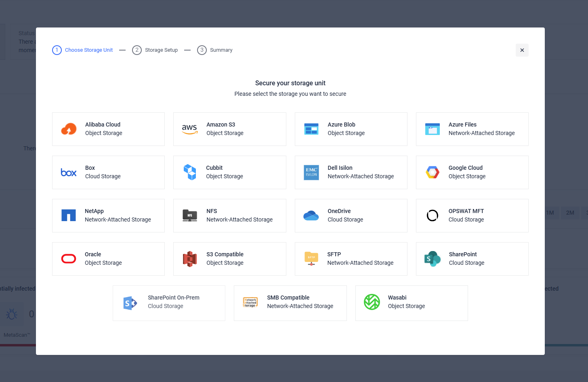Click the S3 Compatible title text

[225, 254]
